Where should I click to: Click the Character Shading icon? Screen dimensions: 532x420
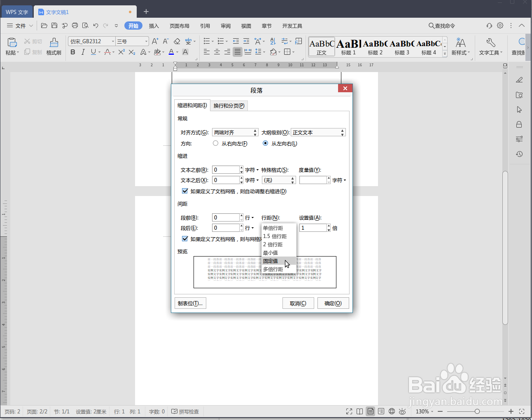click(x=185, y=52)
